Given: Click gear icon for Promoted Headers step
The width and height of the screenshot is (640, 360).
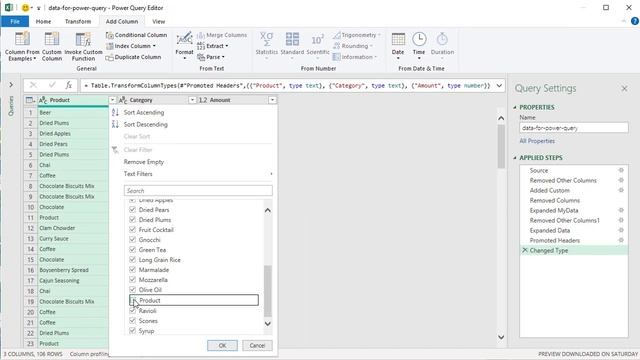Looking at the screenshot, I should pos(621,240).
